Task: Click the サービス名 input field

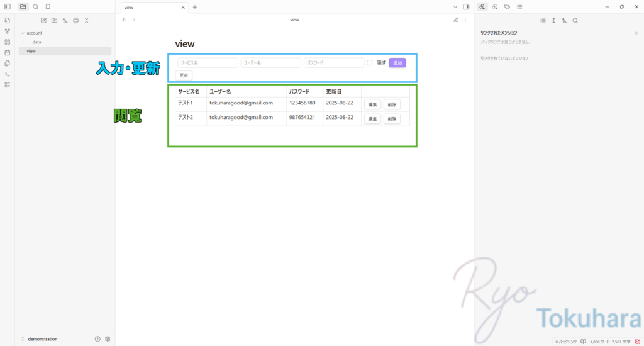Action: pos(208,63)
